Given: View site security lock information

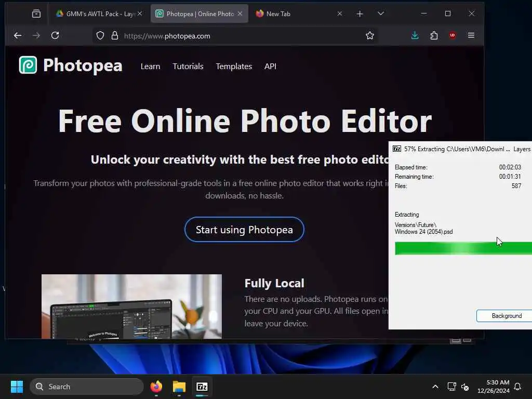Looking at the screenshot, I should point(115,36).
